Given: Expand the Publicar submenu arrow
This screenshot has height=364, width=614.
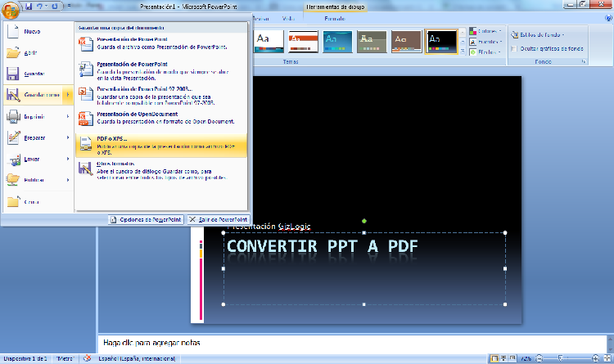Looking at the screenshot, I should 68,180.
